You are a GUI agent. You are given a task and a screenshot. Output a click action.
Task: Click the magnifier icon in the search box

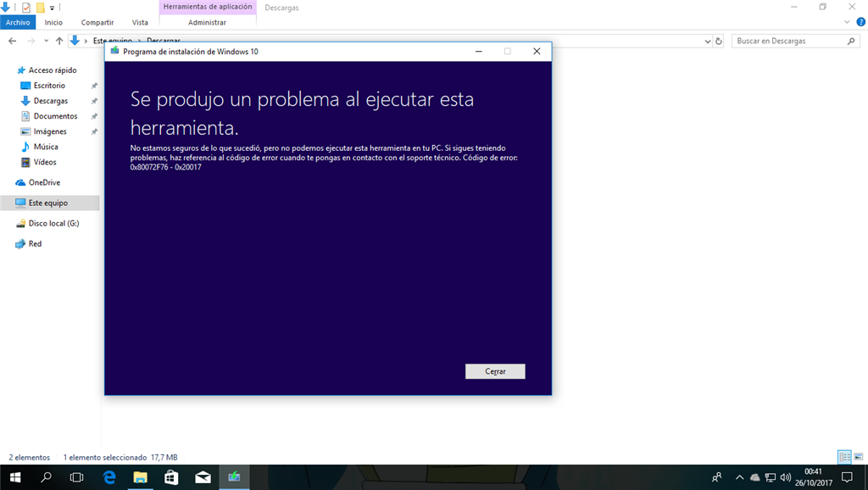(851, 41)
